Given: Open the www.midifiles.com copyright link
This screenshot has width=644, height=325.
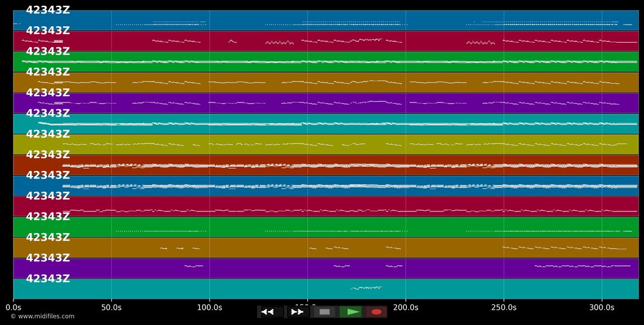Looking at the screenshot, I should pos(43,316).
